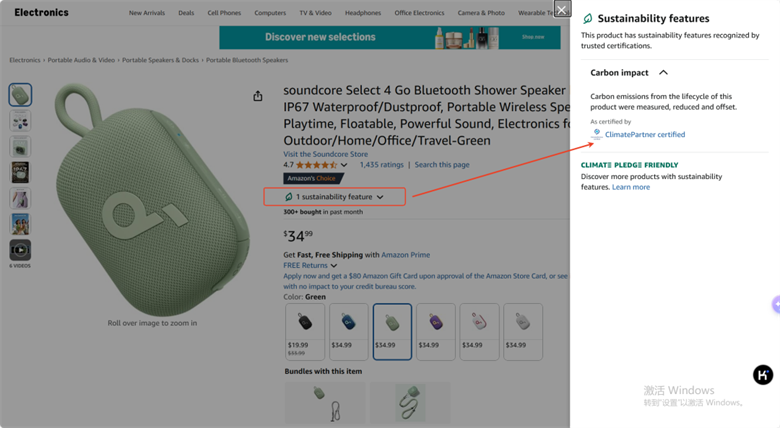Screen dimensions: 780x428
Task: Go to the Headphones category tab
Action: tap(363, 13)
